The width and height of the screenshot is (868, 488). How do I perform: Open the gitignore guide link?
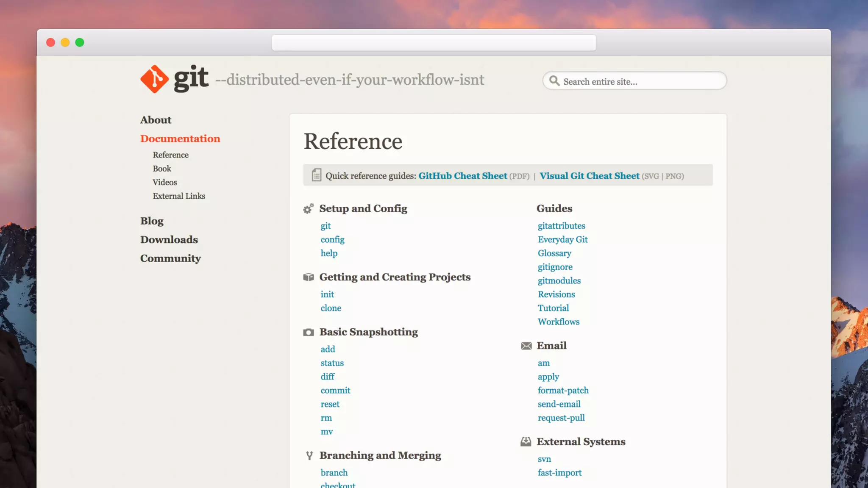point(555,267)
